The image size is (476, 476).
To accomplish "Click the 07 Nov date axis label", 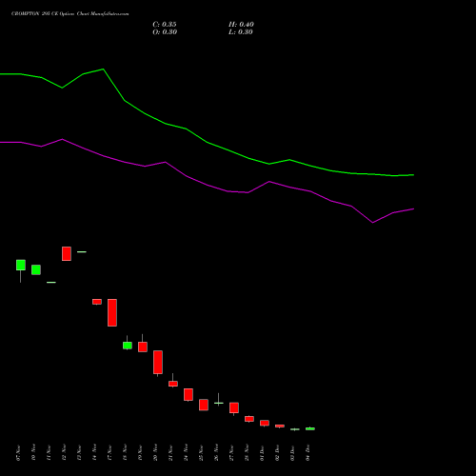I will [x=18, y=453].
